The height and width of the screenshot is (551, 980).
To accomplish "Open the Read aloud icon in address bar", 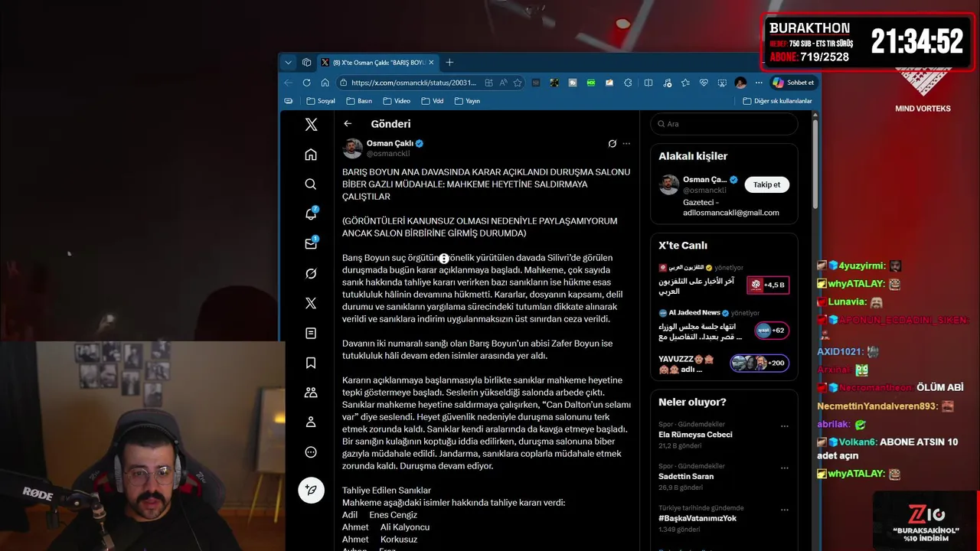I will click(503, 83).
